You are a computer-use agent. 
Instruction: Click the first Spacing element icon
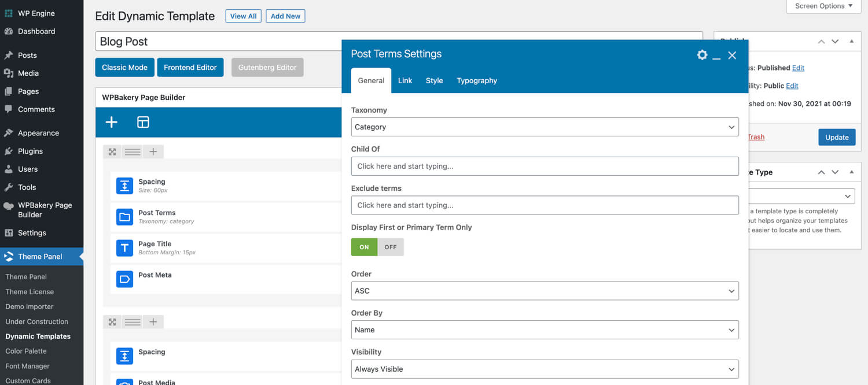(124, 186)
